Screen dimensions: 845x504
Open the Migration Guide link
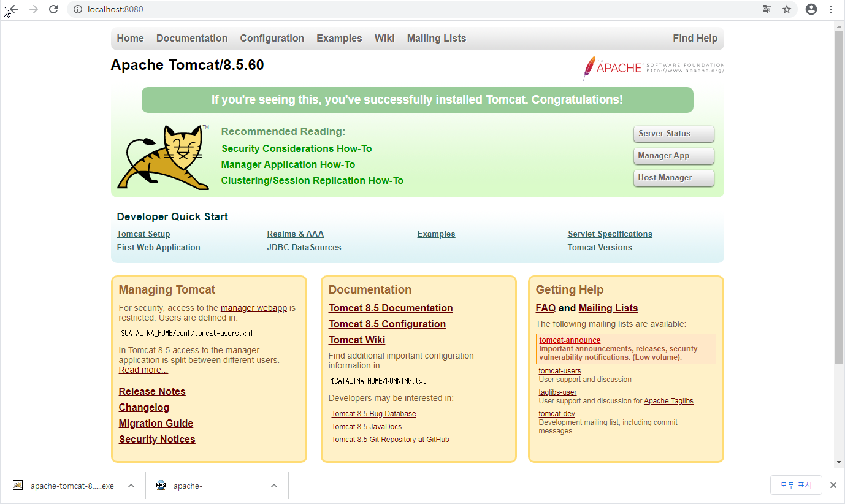[x=156, y=423]
